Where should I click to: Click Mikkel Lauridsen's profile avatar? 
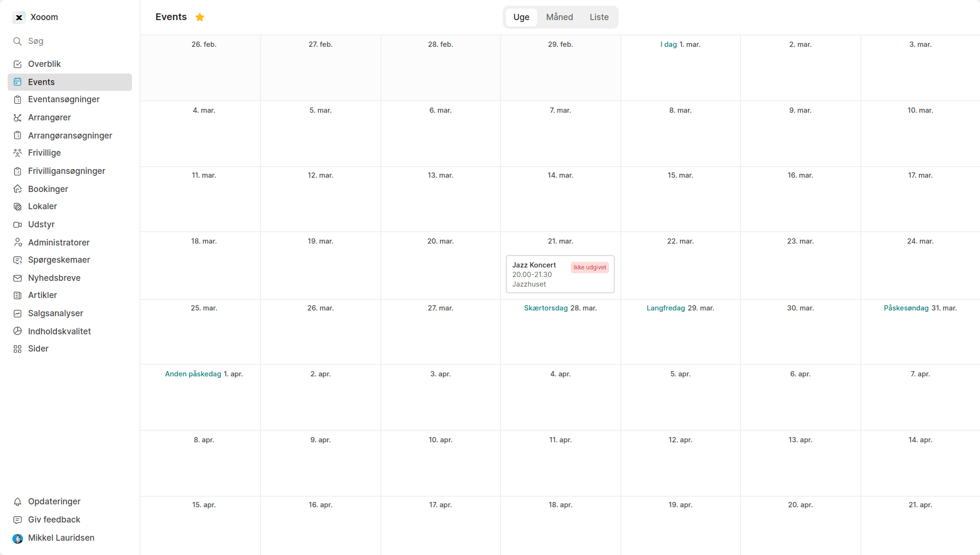click(x=18, y=538)
